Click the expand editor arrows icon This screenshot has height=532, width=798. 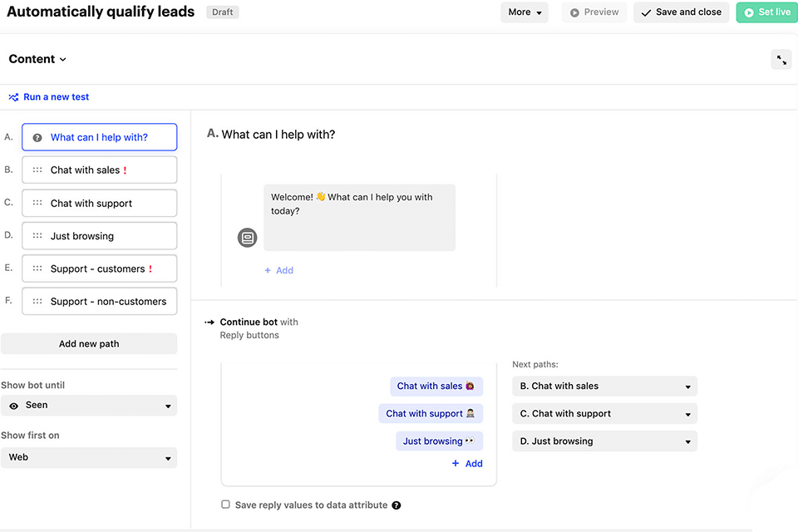point(781,60)
